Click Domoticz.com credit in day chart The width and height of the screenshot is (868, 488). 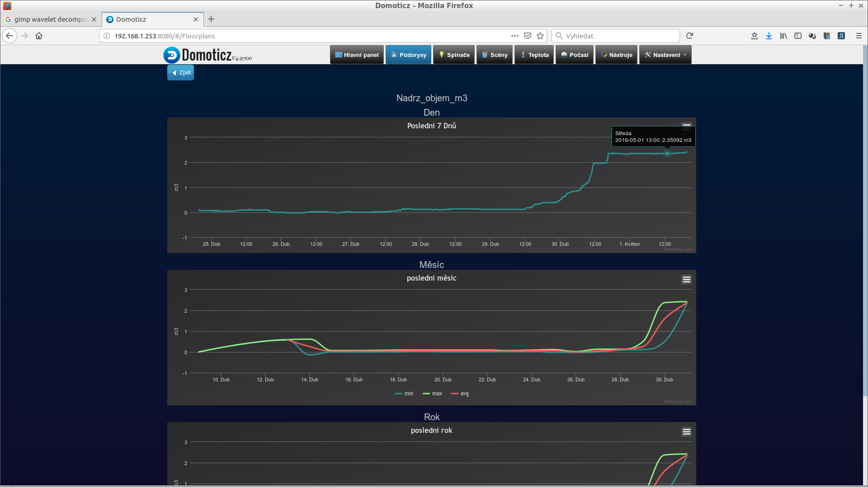point(677,249)
